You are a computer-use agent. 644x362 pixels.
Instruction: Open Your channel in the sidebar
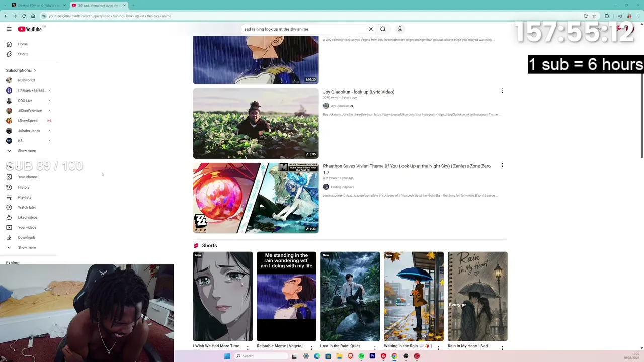(x=29, y=177)
